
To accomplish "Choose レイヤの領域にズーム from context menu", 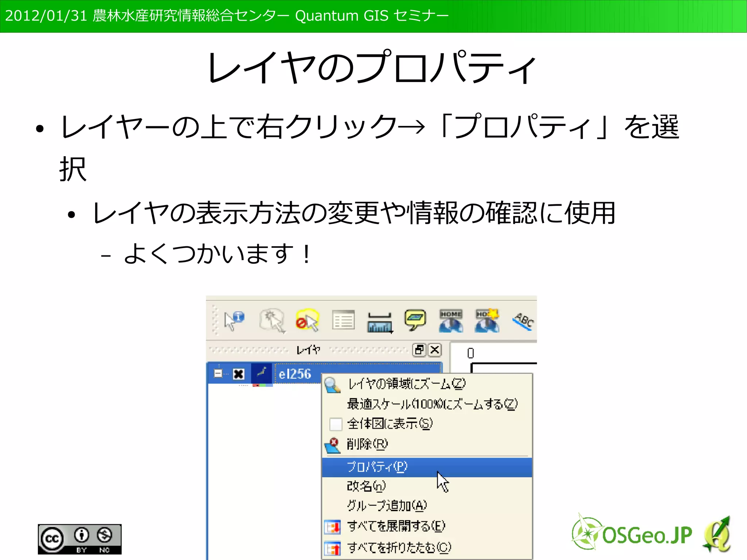I will (x=427, y=384).
